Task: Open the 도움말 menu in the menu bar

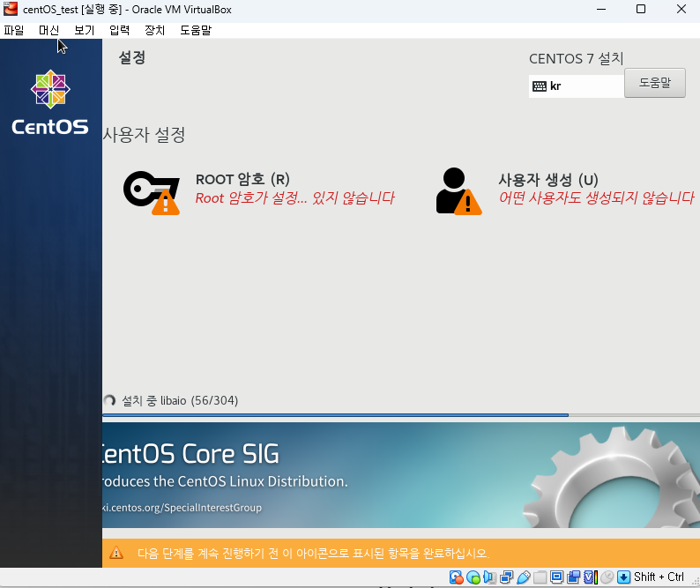Action: coord(196,30)
